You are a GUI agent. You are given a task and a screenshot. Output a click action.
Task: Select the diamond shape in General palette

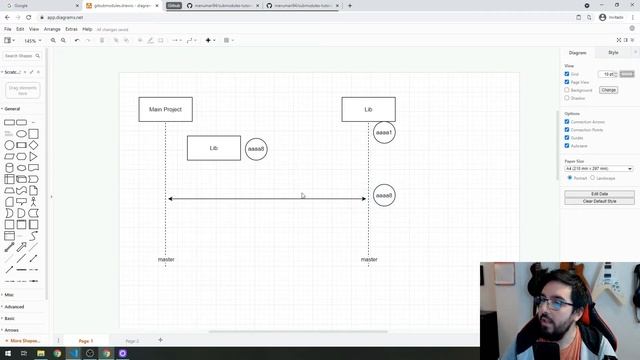click(33, 145)
